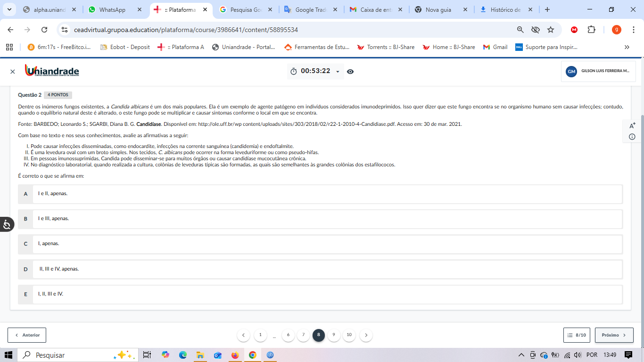The height and width of the screenshot is (362, 644).
Task: Switch to the WhatsApp tab
Action: point(112,10)
